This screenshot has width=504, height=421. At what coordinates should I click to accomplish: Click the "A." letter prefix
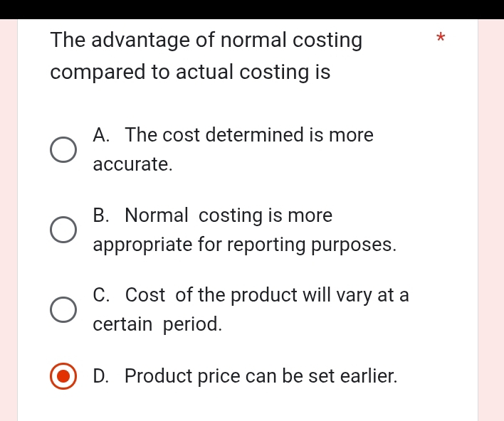(x=102, y=135)
